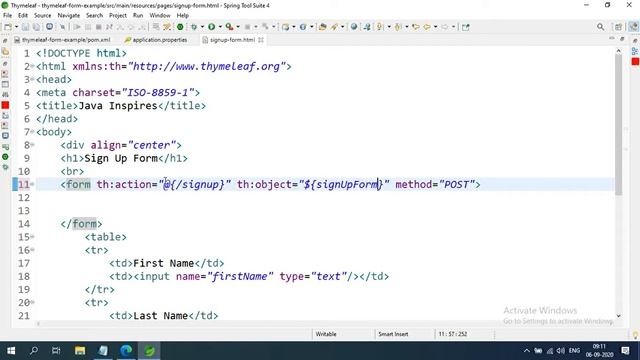Click 'Java Inspires' title text on line 5
Screen dimensions: 640x360
[118, 106]
